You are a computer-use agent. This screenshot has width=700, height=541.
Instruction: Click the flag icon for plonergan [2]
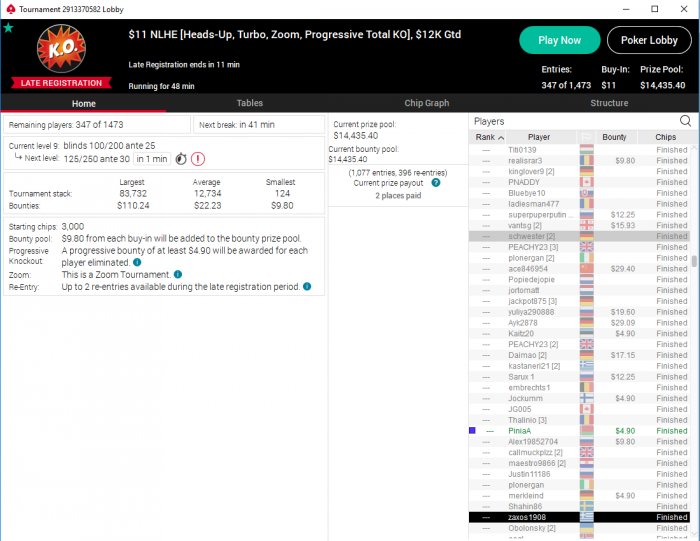click(587, 258)
